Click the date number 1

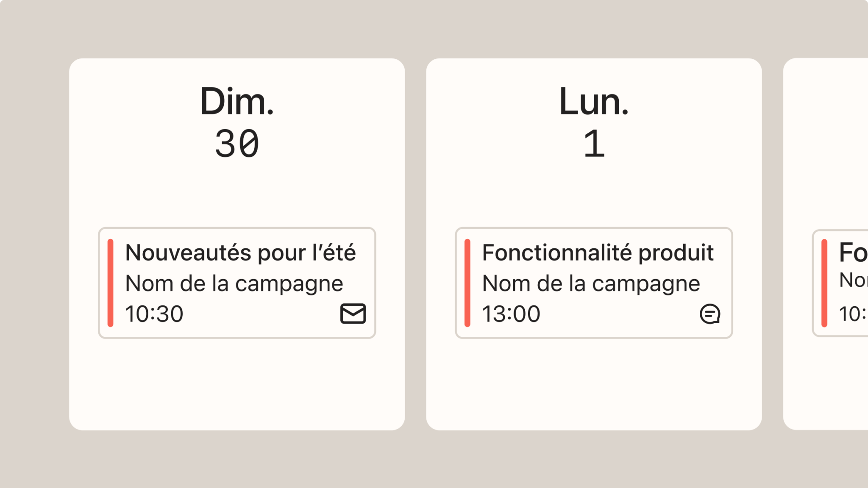tap(594, 144)
